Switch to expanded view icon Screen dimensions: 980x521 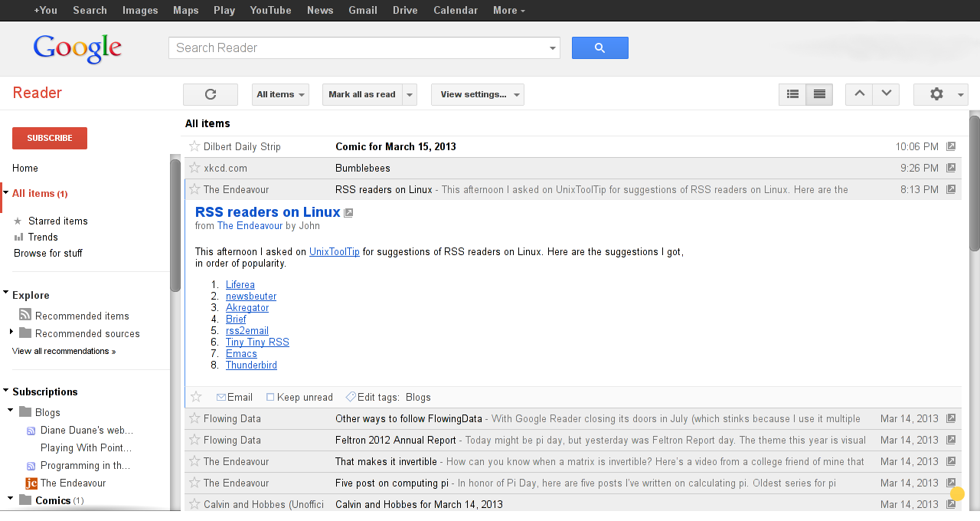point(819,94)
